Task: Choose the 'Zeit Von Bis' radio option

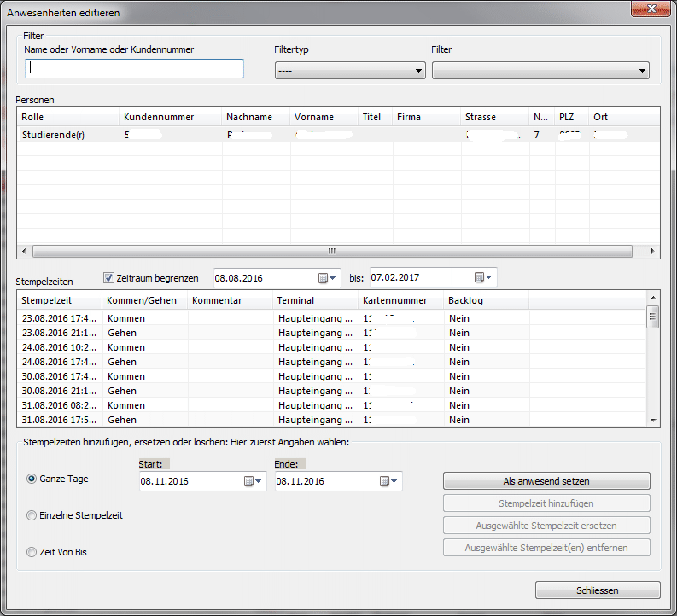Action: (x=32, y=552)
